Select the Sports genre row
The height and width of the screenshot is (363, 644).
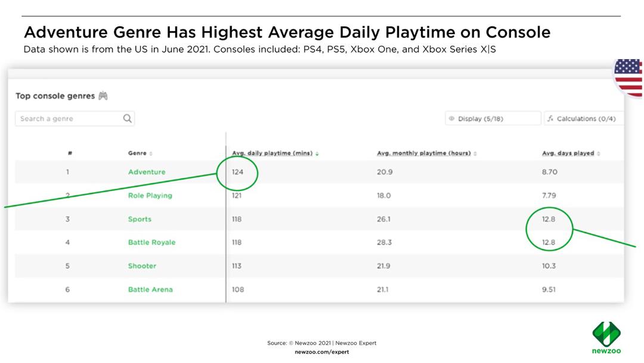click(x=319, y=219)
